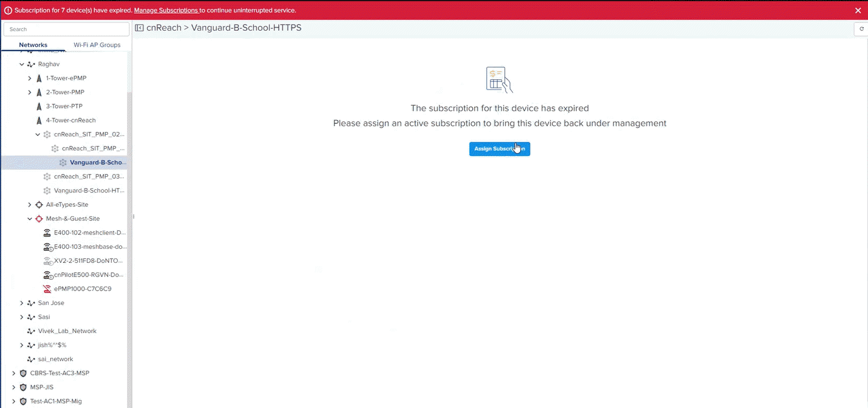868x408 pixels.
Task: Click the Mesh-&-Guest-Site red site icon
Action: (39, 219)
